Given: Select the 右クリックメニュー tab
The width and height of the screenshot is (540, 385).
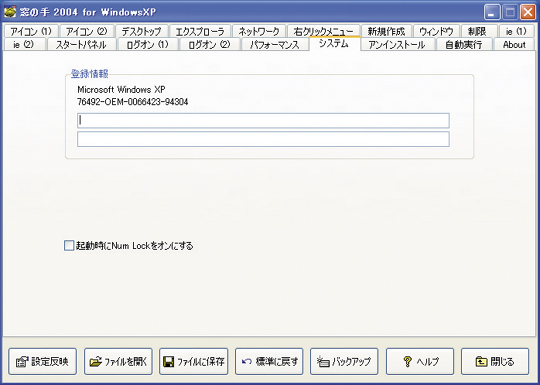Looking at the screenshot, I should click(324, 31).
